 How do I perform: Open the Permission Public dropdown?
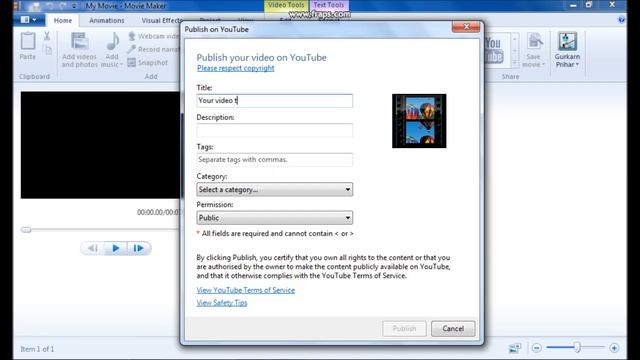coord(274,218)
